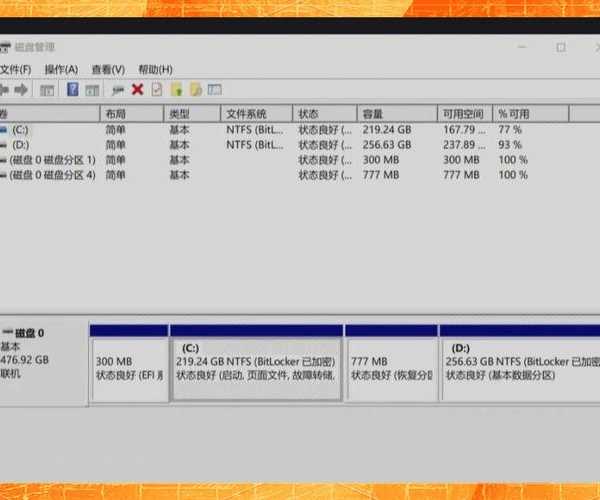Screen dimensions: 600x500
Task: Click the Forward arrow in the toolbar
Action: coord(21,90)
